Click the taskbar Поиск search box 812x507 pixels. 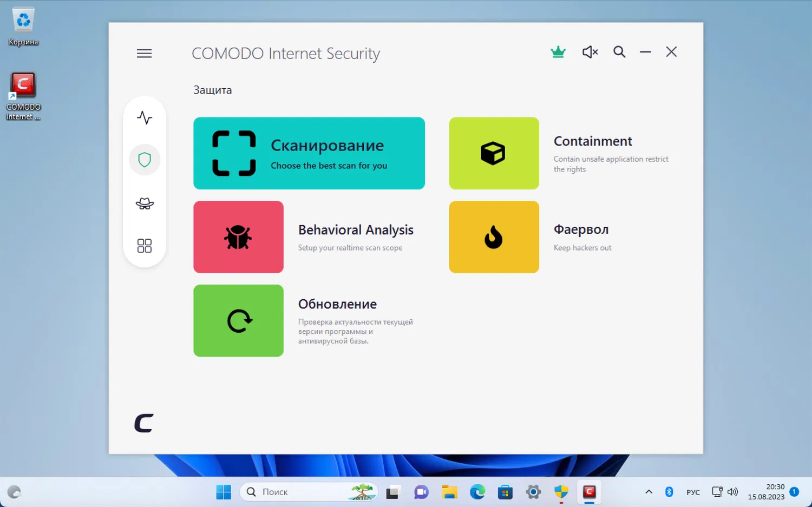point(309,492)
